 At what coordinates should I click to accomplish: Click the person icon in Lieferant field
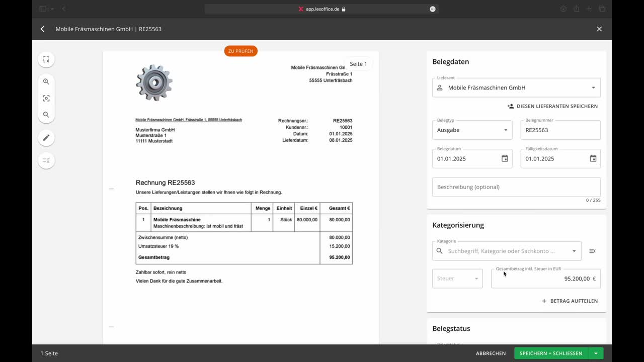(439, 87)
